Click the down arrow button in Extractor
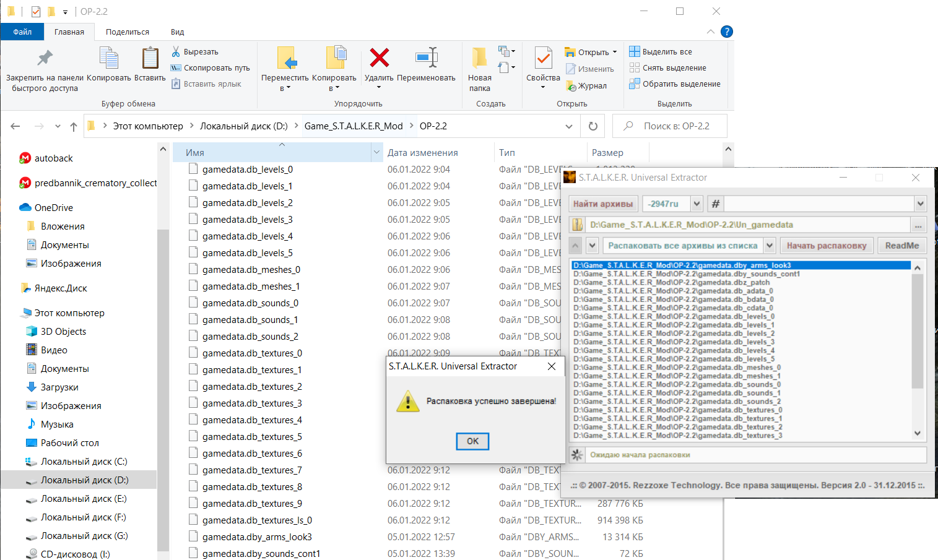This screenshot has height=560, width=938. 592,246
